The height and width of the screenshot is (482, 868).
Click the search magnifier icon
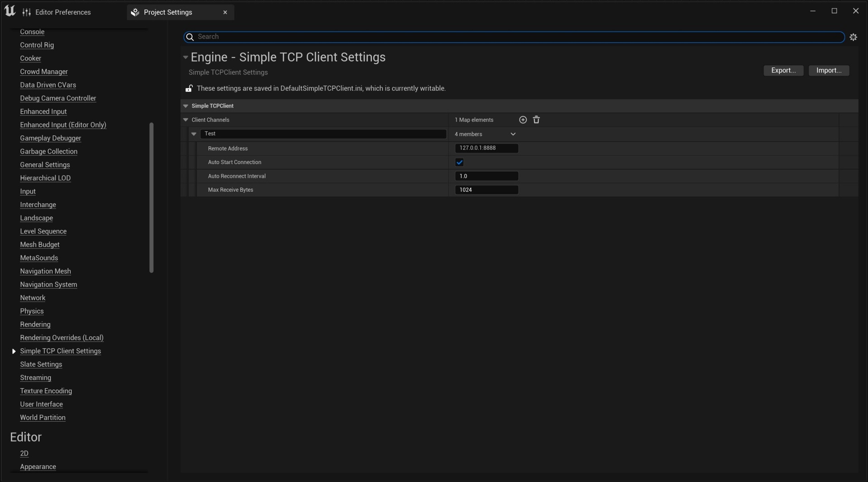click(x=190, y=37)
